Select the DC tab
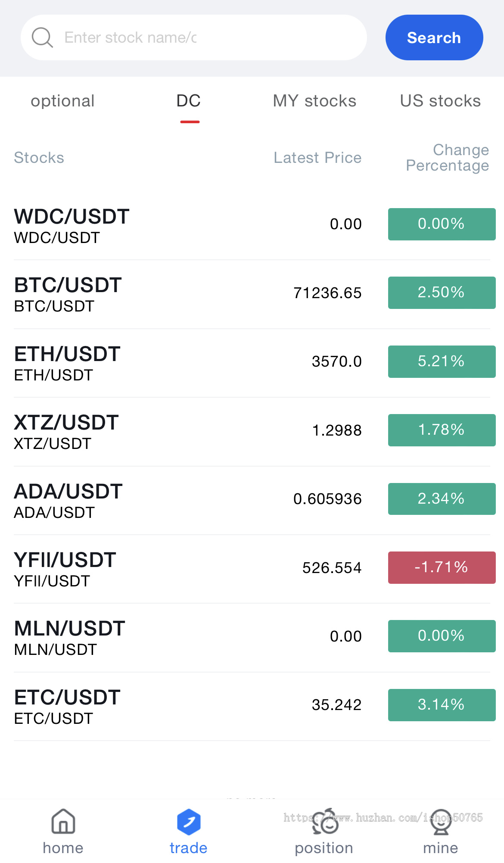 (189, 101)
